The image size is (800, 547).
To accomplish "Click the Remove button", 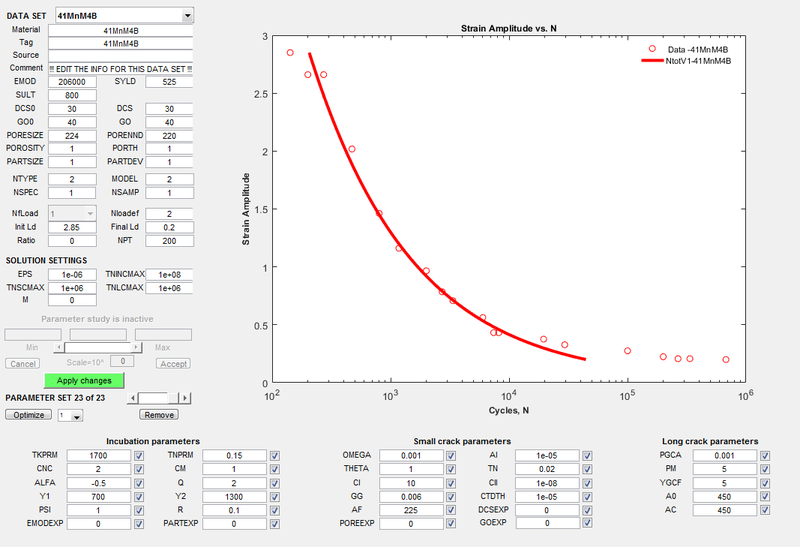I will (x=158, y=415).
